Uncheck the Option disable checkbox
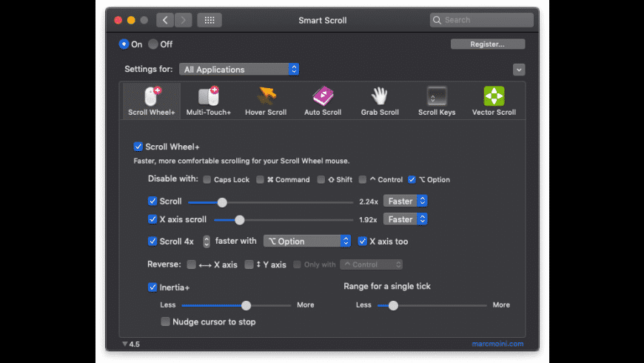 (x=412, y=179)
